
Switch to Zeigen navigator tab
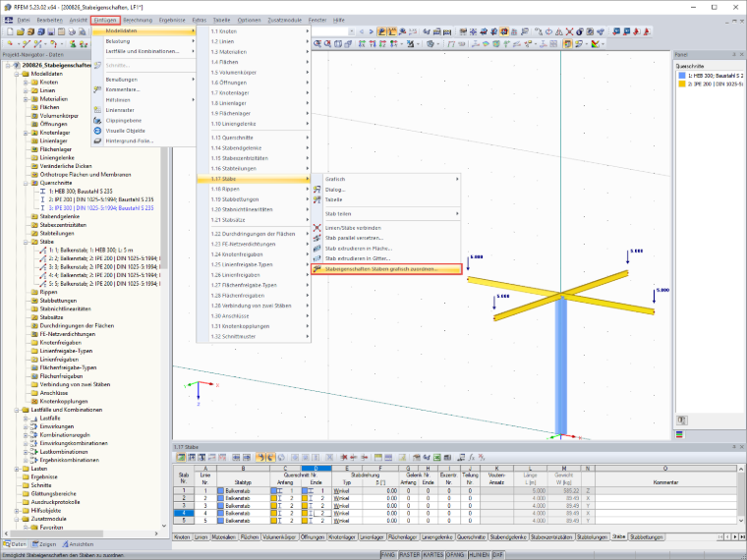pyautogui.click(x=44, y=544)
